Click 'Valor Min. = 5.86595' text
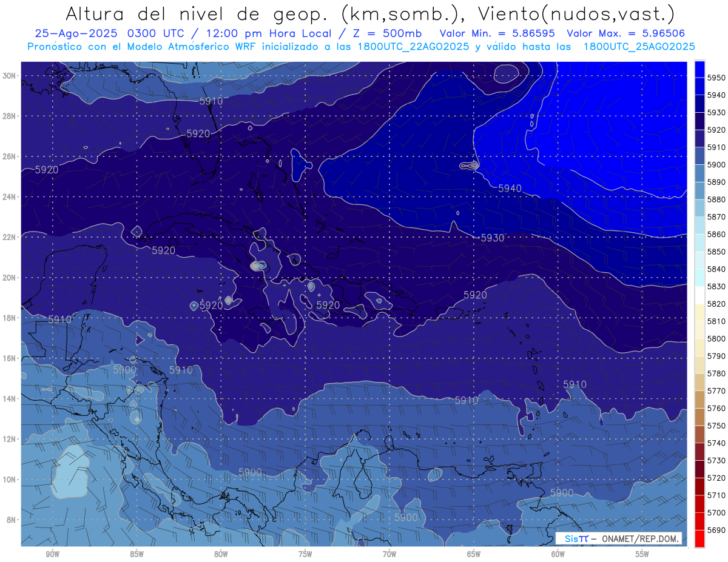Image resolution: width=728 pixels, height=562 pixels. coord(498,34)
